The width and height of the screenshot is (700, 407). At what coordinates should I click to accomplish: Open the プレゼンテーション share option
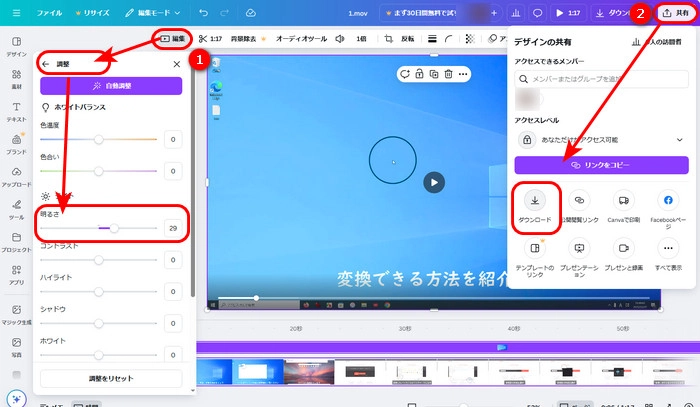coord(579,257)
